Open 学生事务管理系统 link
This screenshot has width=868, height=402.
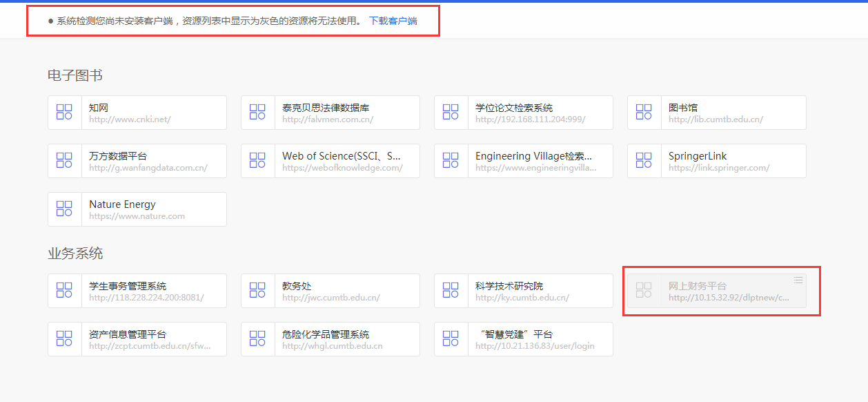[x=128, y=286]
